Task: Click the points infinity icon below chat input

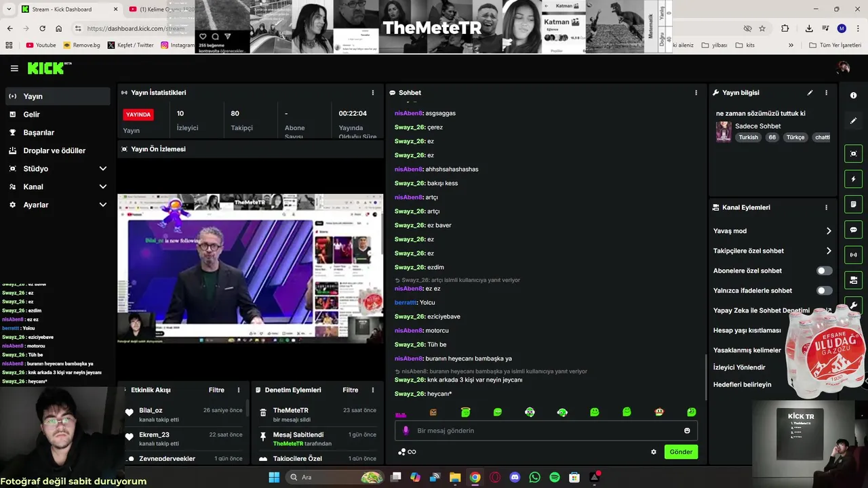Action: click(407, 452)
